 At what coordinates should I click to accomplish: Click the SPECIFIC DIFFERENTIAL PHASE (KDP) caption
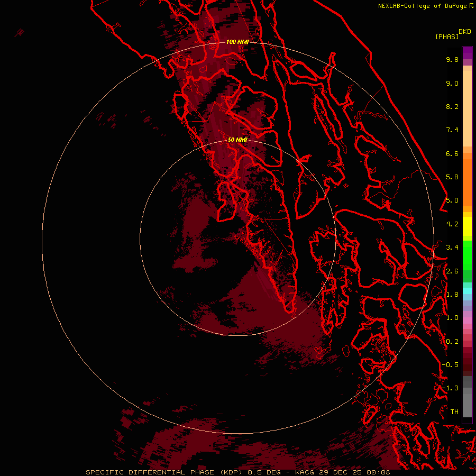(165, 472)
